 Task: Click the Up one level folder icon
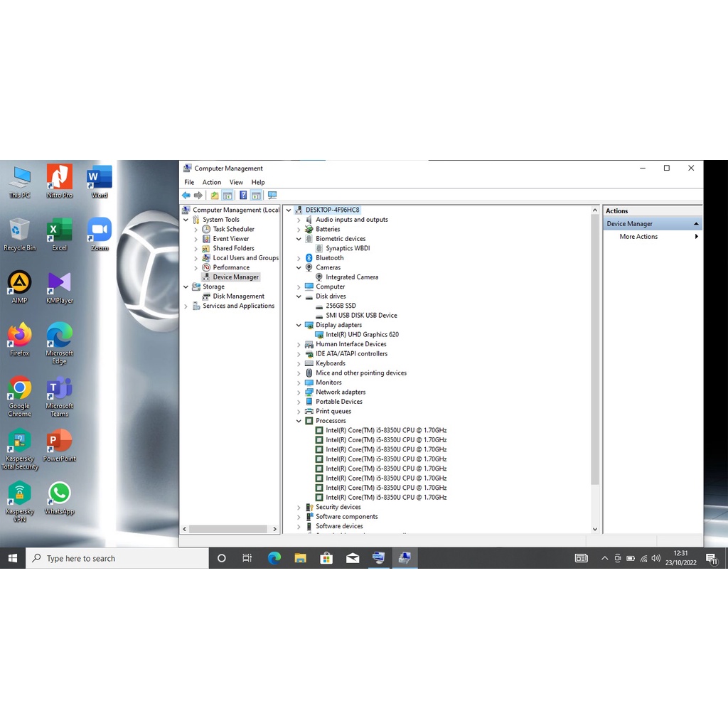[215, 196]
